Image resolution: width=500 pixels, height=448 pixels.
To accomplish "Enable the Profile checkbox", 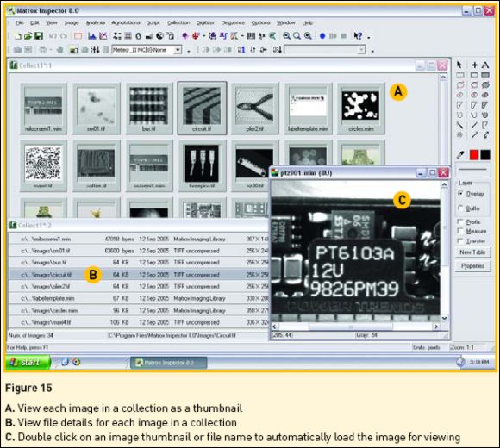I will tap(460, 221).
